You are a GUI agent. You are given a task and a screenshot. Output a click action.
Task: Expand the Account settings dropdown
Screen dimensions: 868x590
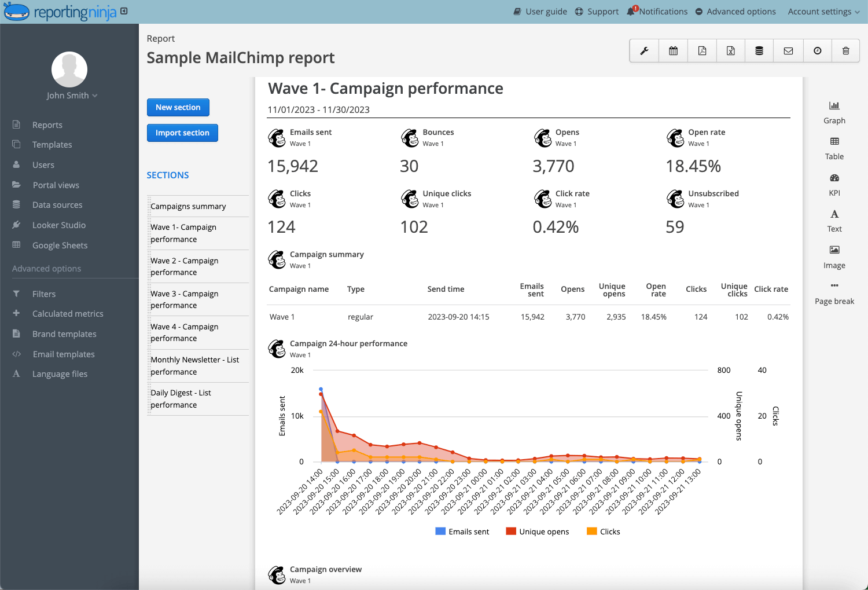(824, 12)
